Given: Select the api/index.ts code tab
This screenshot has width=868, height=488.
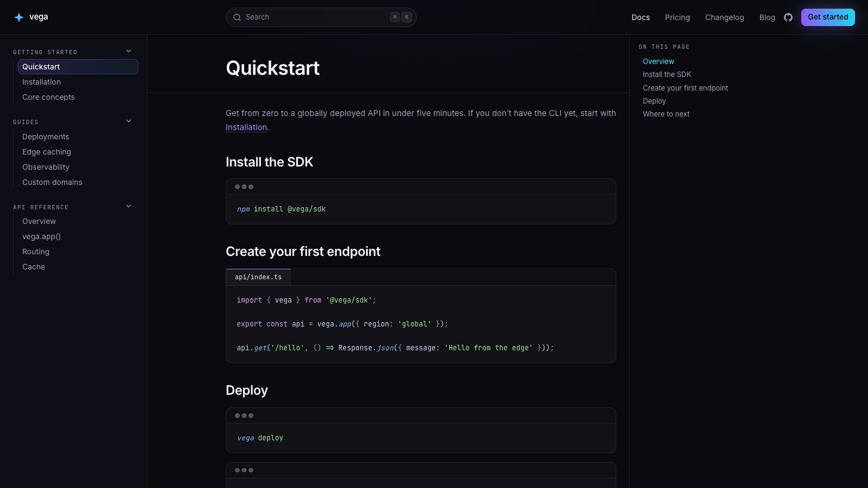Looking at the screenshot, I should pos(258,277).
